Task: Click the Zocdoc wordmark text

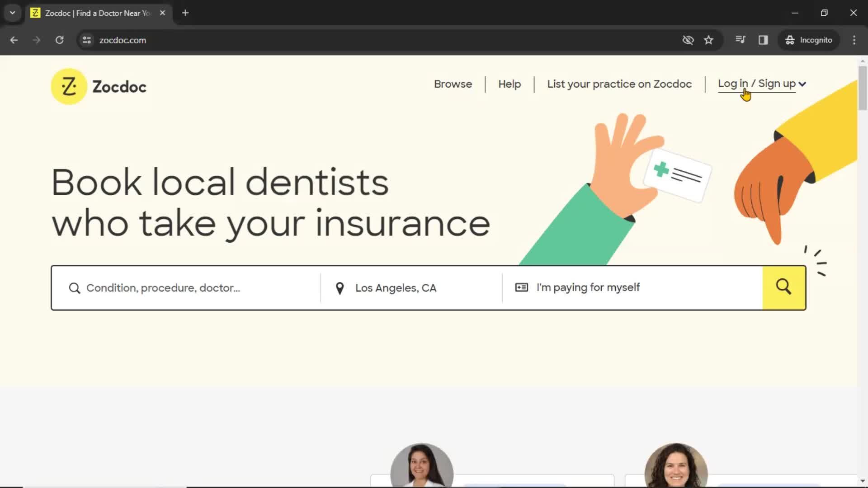Action: 119,87
